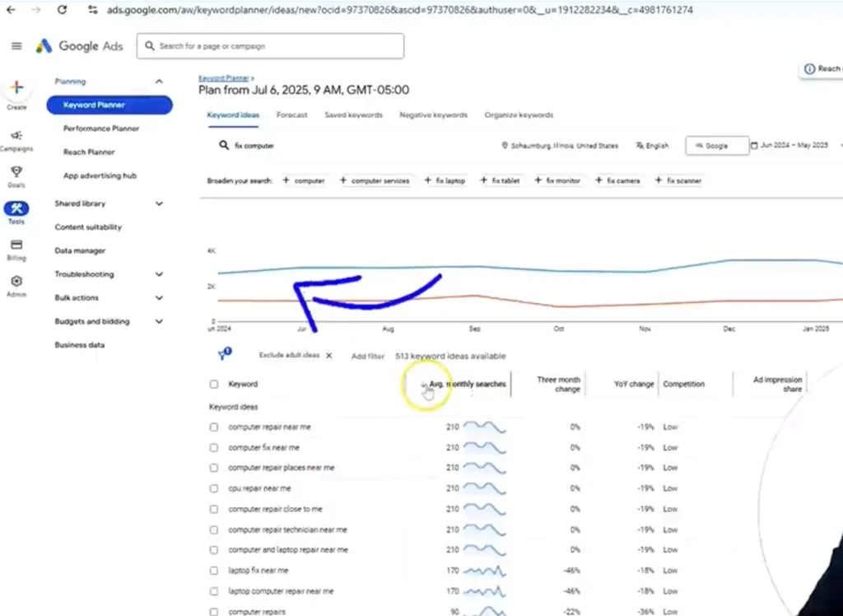843x616 pixels.
Task: Check the select-all Keyword header checkbox
Action: [x=214, y=384]
